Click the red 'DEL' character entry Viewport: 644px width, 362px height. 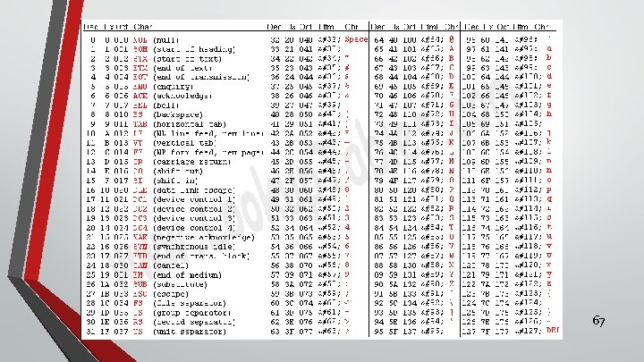pyautogui.click(x=553, y=330)
